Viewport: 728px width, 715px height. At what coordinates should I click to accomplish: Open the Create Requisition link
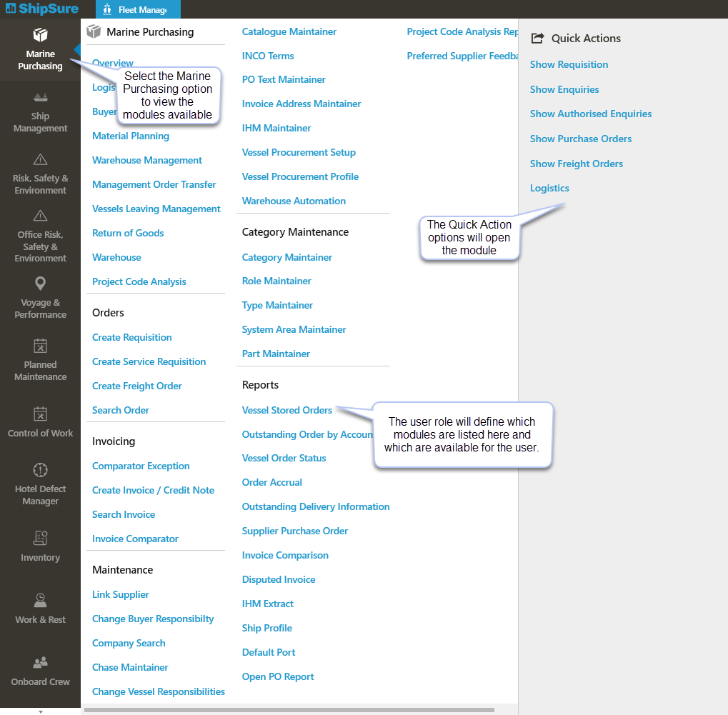point(131,338)
